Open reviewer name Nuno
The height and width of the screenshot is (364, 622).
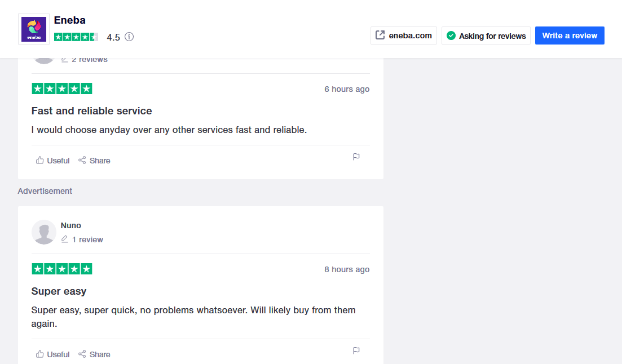(x=71, y=225)
